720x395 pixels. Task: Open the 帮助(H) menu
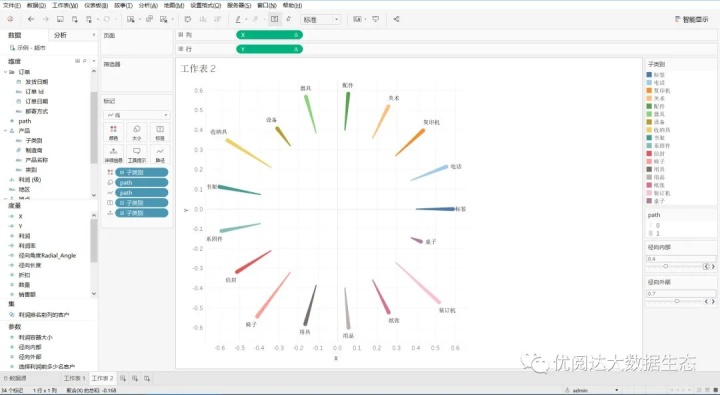pos(292,6)
